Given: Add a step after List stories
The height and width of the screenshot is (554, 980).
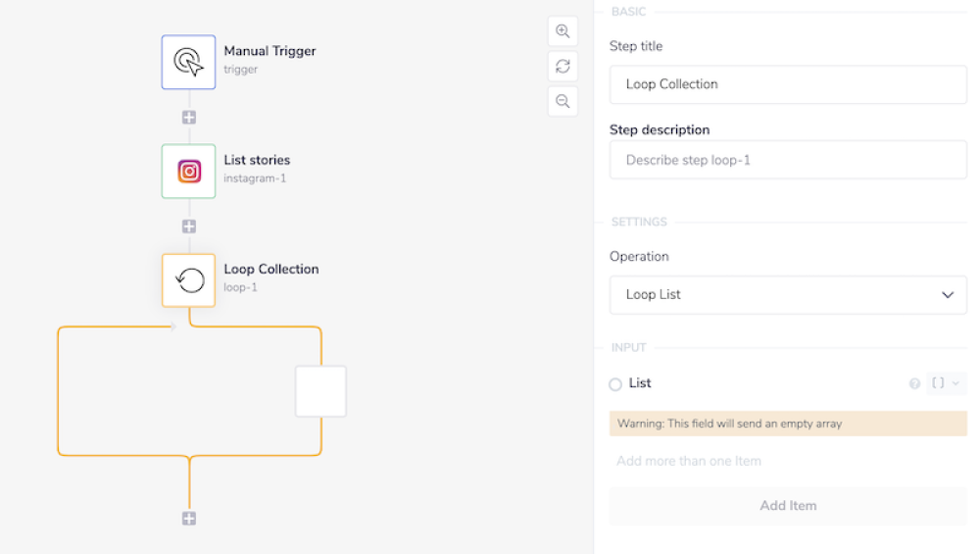Looking at the screenshot, I should click(189, 226).
